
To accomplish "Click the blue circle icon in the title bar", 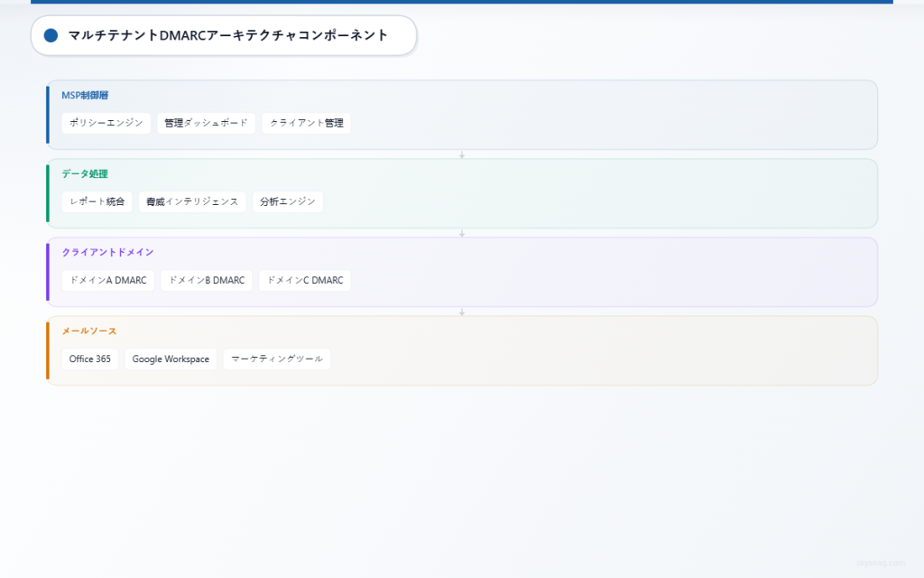I will point(51,35).
